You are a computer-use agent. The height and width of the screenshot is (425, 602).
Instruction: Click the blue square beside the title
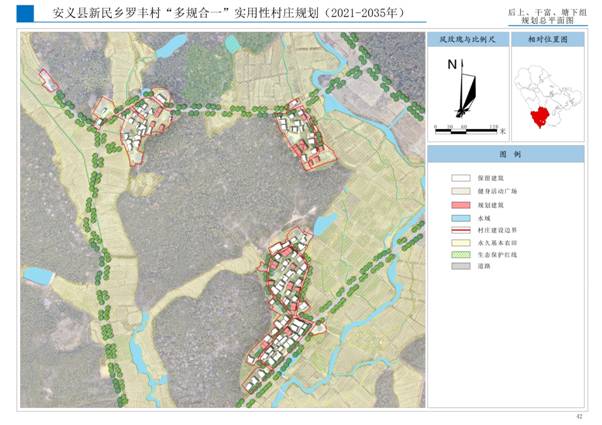pos(25,14)
